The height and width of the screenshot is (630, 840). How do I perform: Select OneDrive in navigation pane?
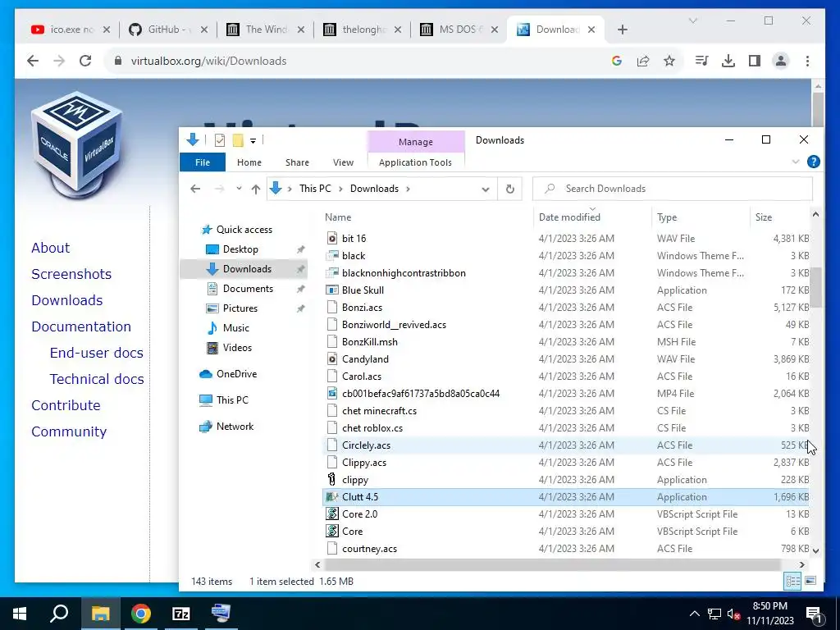pos(236,374)
